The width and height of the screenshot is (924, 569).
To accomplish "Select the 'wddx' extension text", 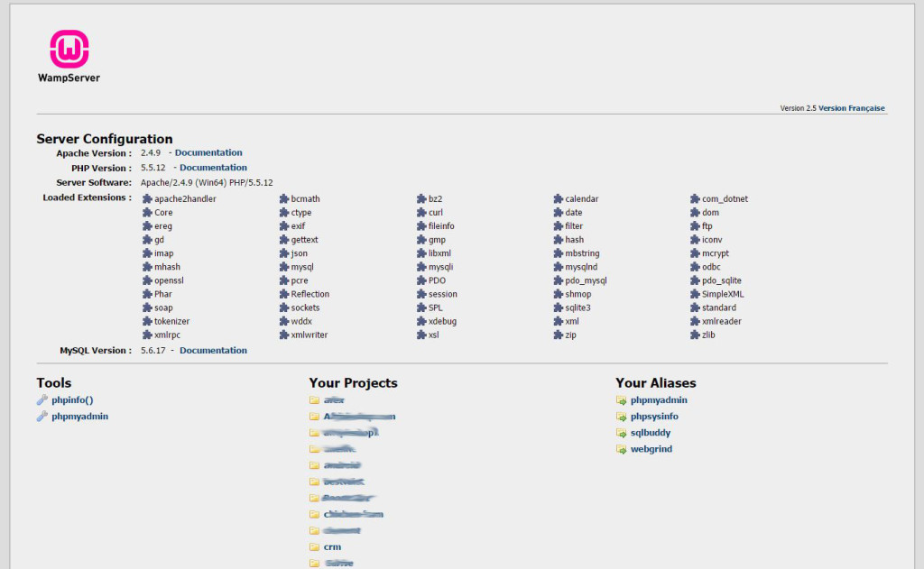I will pos(301,321).
